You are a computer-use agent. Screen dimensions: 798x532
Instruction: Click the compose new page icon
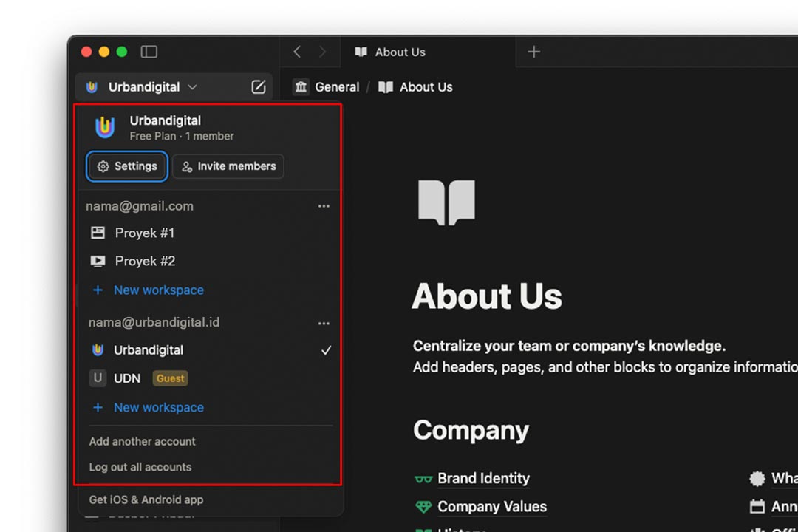259,86
